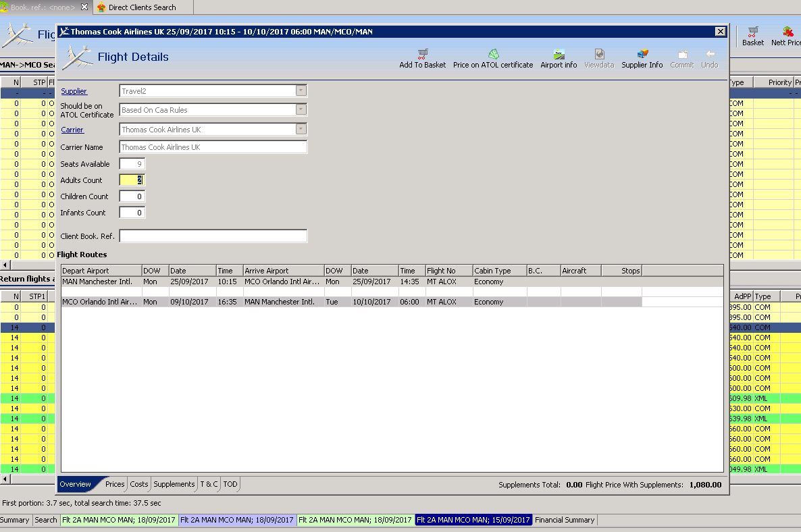Select the 609.98 XML row in background grid
Image resolution: width=801 pixels, height=532 pixels.
pyautogui.click(x=765, y=398)
